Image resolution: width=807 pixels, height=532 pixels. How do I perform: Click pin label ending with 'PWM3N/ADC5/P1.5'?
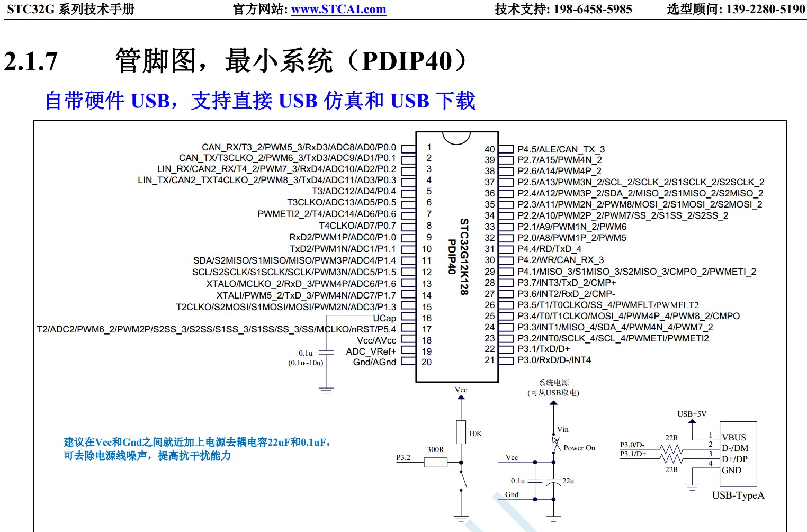294,272
